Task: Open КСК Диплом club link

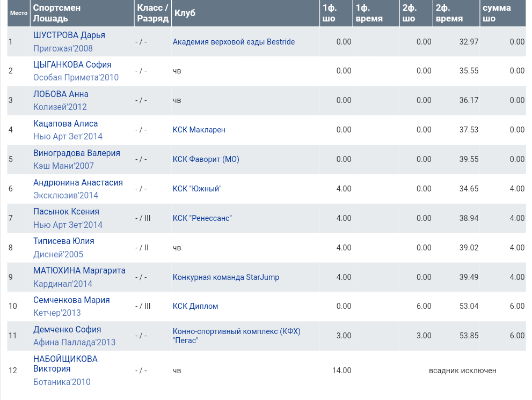Action: pos(195,306)
